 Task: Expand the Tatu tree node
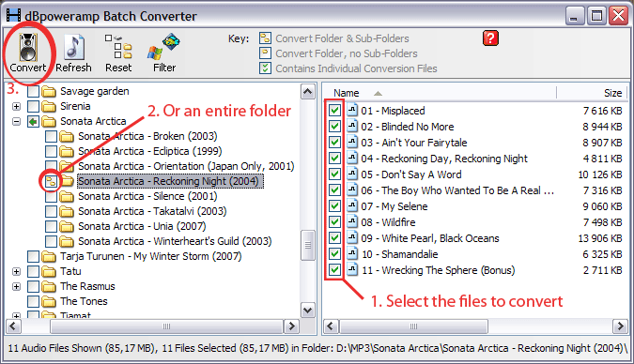tap(16, 271)
